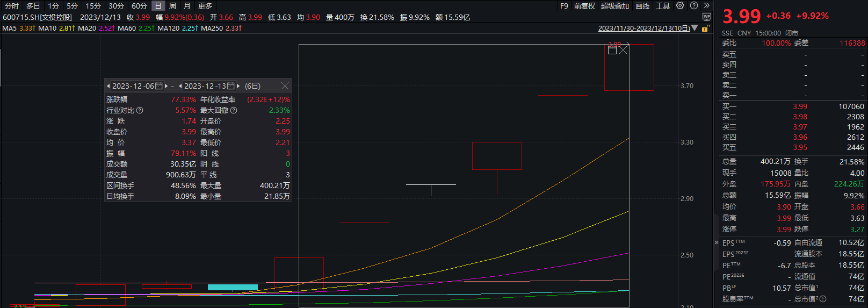Close the interval statistics popup

pos(285,86)
